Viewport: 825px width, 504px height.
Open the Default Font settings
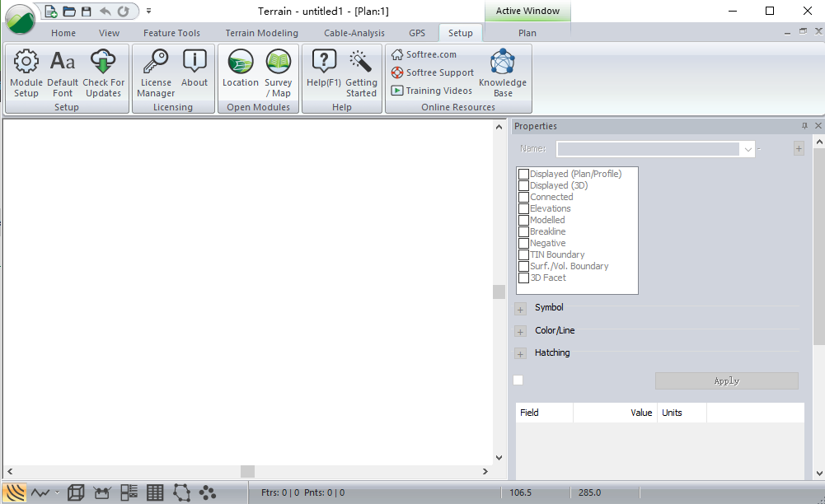coord(63,63)
